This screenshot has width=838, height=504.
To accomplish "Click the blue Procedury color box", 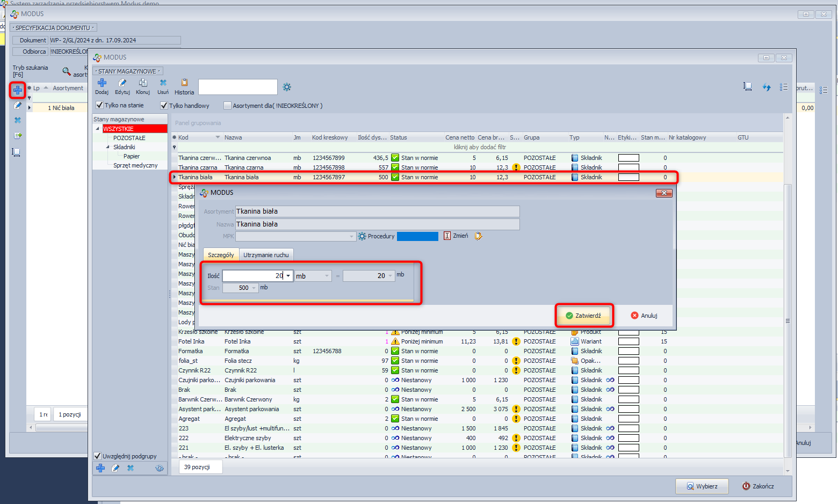I will point(417,236).
